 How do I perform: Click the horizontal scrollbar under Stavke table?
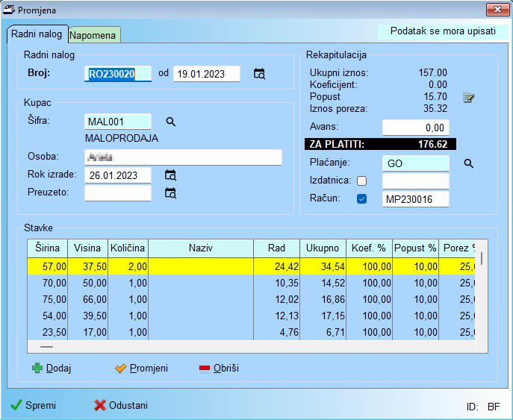pos(47,347)
